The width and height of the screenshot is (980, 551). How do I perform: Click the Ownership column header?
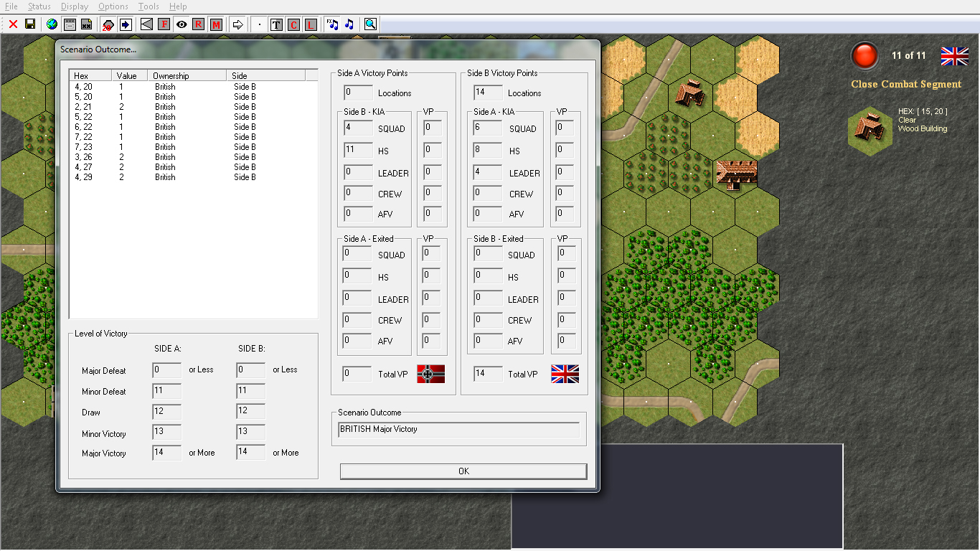point(187,75)
